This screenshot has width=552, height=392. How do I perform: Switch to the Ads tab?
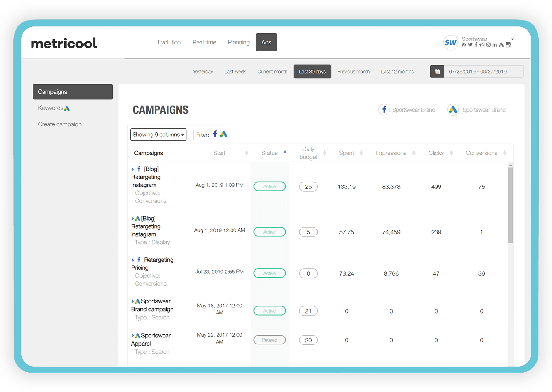tap(266, 42)
